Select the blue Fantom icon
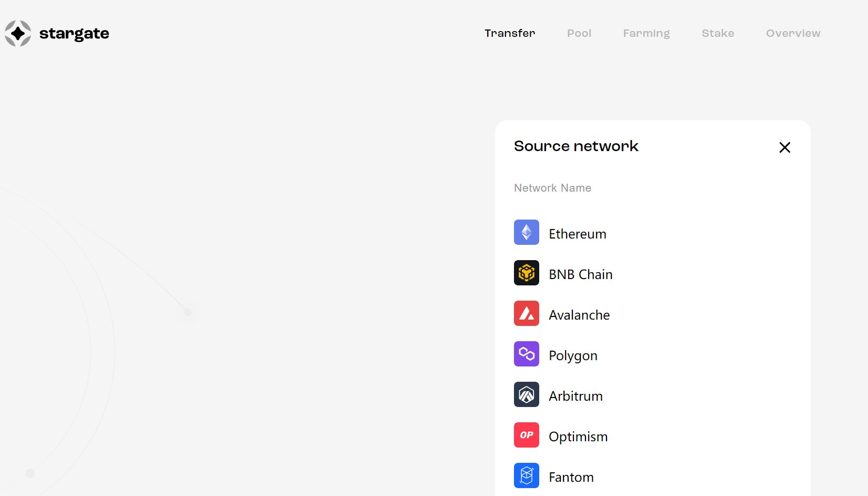This screenshot has height=496, width=868. [526, 475]
